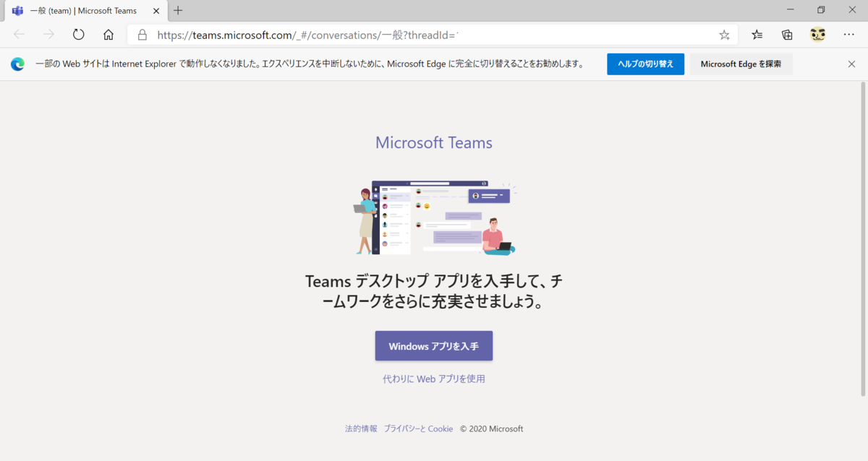The width and height of the screenshot is (868, 461).
Task: Click 代わりに Web アプリを使用 link
Action: click(434, 379)
